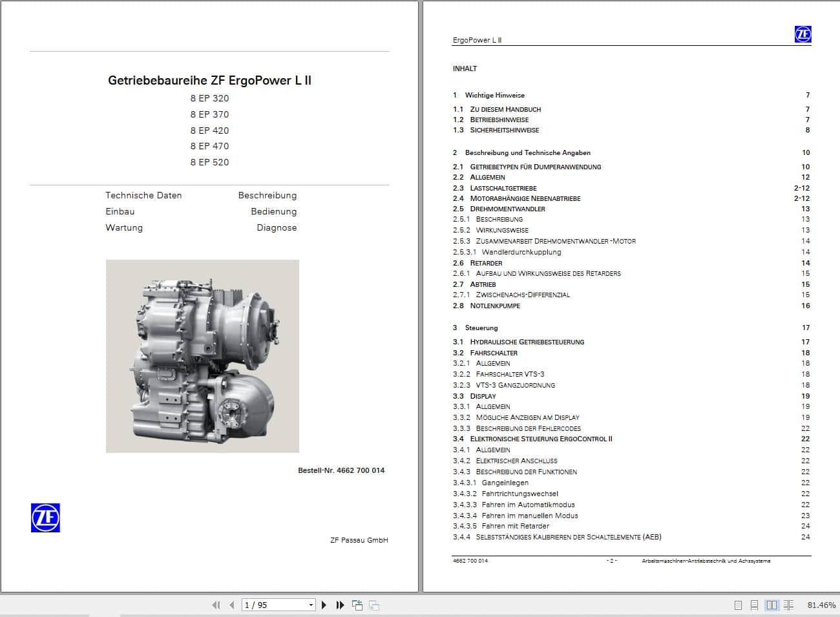This screenshot has width=840, height=617.
Task: Click ZF logo on cover page
Action: [45, 518]
